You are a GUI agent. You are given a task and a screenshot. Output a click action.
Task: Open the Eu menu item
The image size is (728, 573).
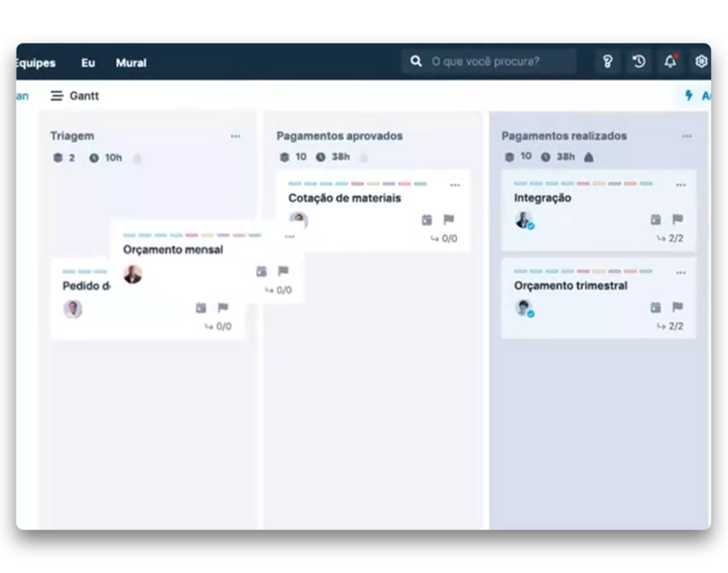click(88, 63)
